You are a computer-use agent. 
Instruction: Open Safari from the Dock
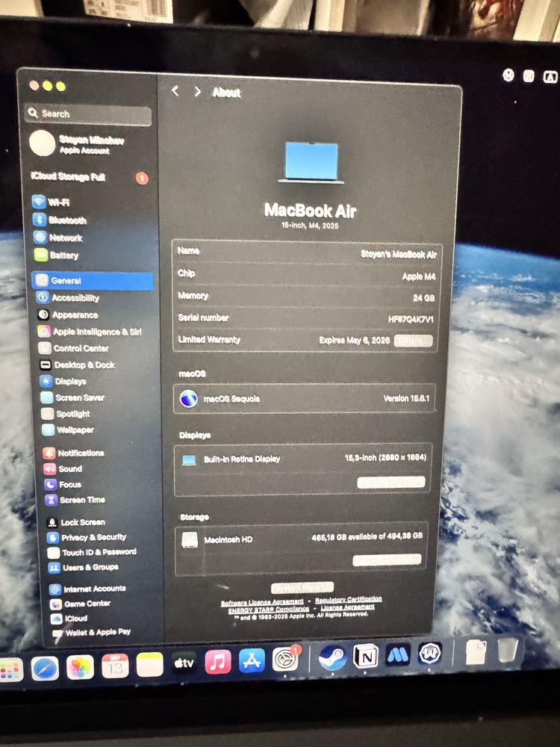point(45,667)
